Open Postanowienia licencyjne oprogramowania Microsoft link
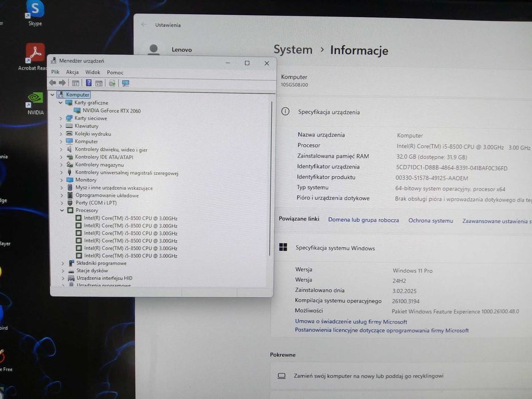 (x=381, y=330)
